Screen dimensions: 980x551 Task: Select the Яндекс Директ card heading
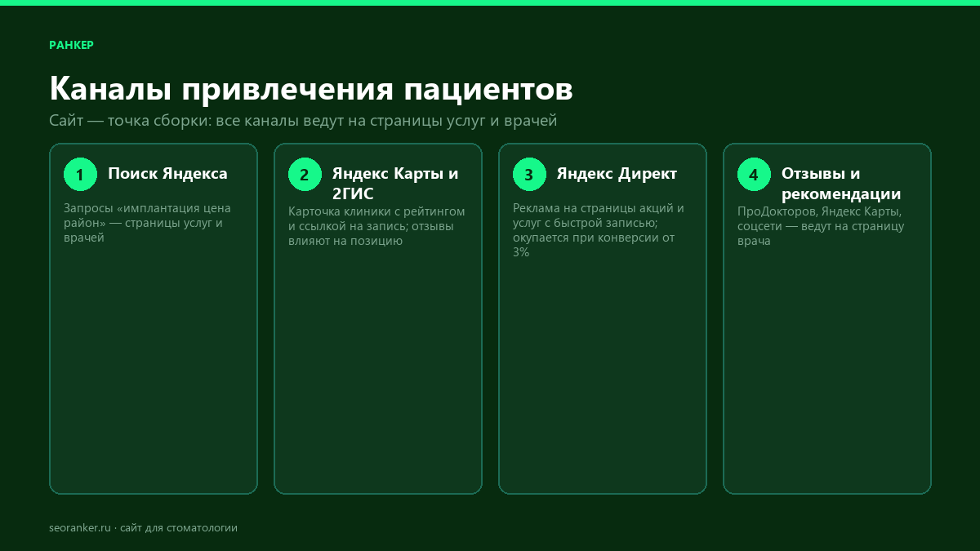pos(617,174)
